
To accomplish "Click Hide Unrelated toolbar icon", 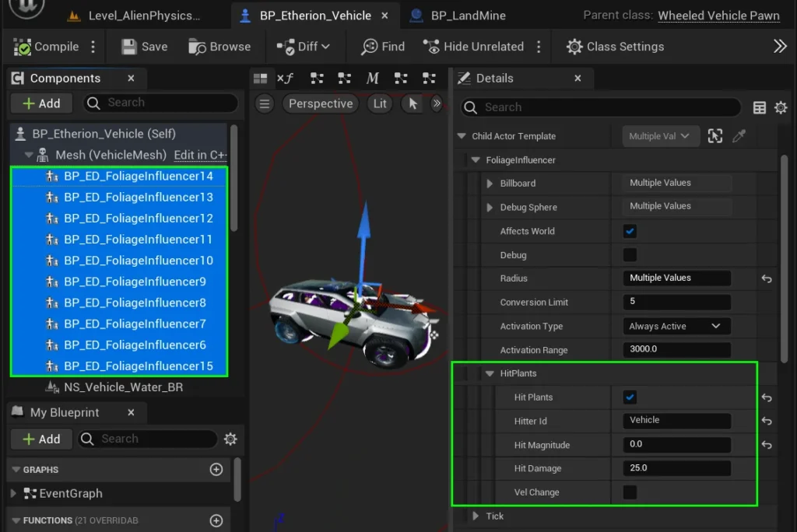I will [x=430, y=47].
